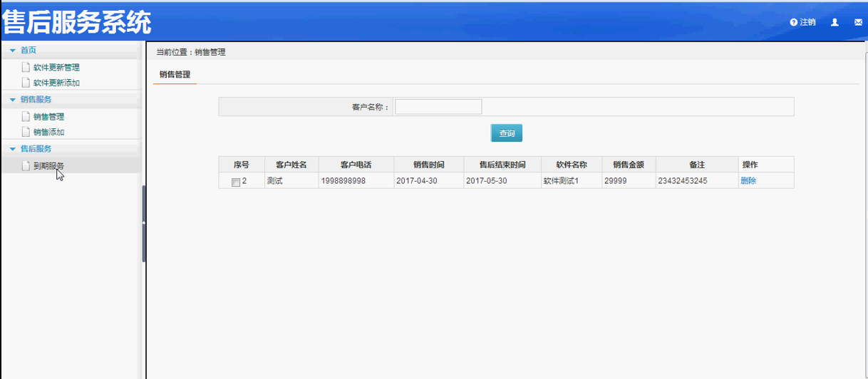Click page icon beside 软件更新添加
The height and width of the screenshot is (379, 868).
click(26, 83)
